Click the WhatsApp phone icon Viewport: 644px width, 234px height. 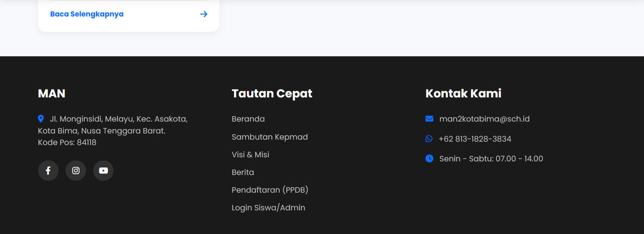click(x=429, y=139)
